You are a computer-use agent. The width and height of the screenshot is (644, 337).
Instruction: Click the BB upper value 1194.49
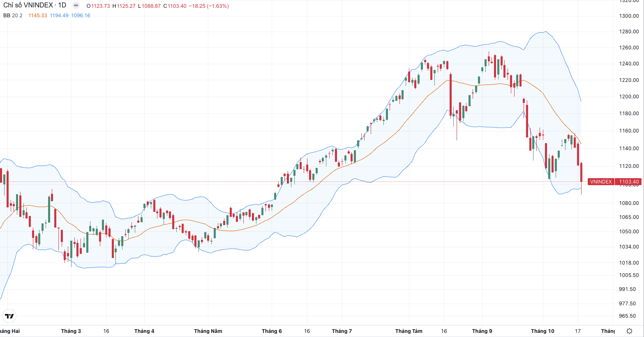[59, 16]
